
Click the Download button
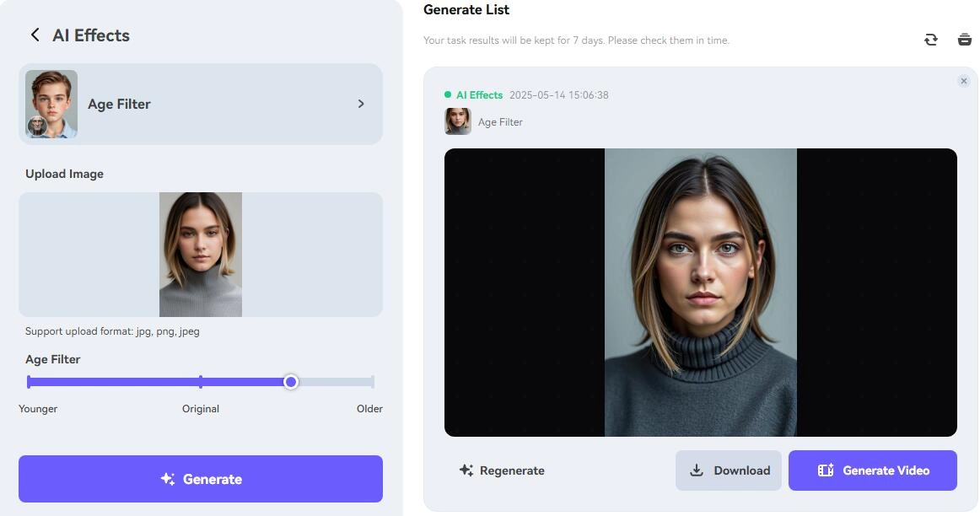coord(728,470)
